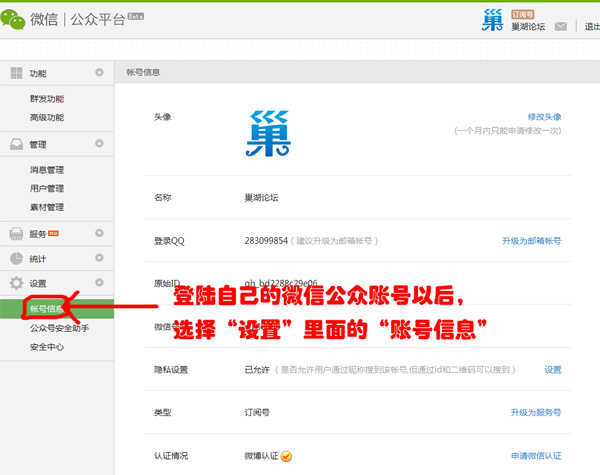The width and height of the screenshot is (600, 475).
Task: Click 设置 link beside 隐私设置
Action: [x=553, y=370]
